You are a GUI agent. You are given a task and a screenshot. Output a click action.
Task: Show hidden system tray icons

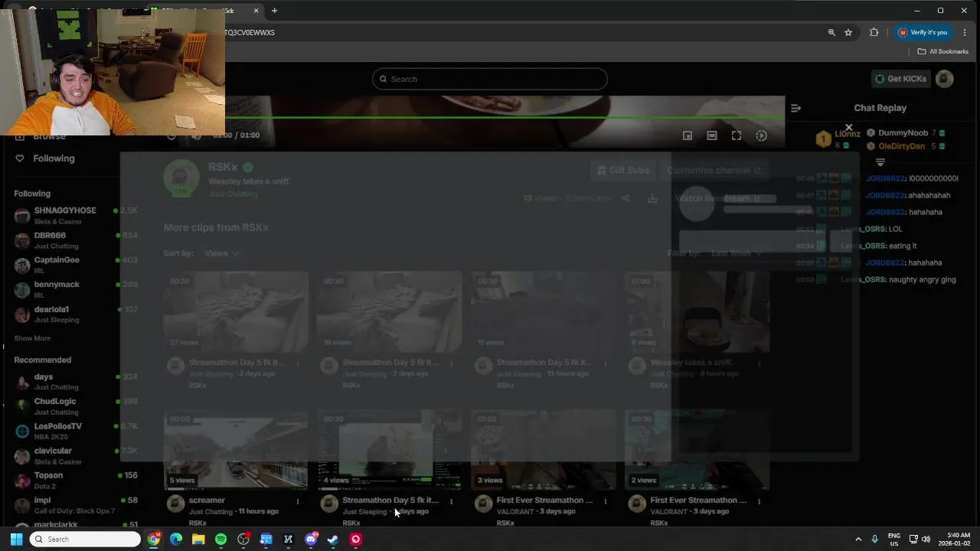[x=858, y=540]
